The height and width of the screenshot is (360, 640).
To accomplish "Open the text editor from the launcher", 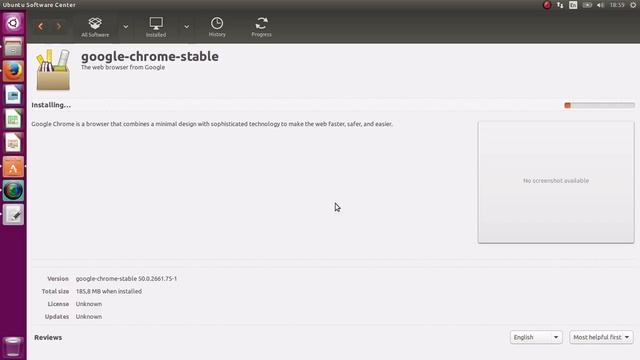I will tap(13, 215).
